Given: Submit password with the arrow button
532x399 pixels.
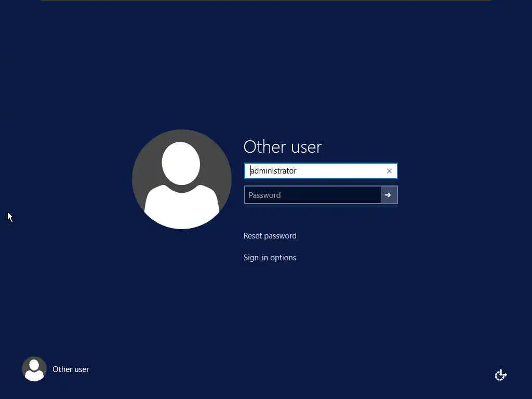Looking at the screenshot, I should (x=389, y=195).
